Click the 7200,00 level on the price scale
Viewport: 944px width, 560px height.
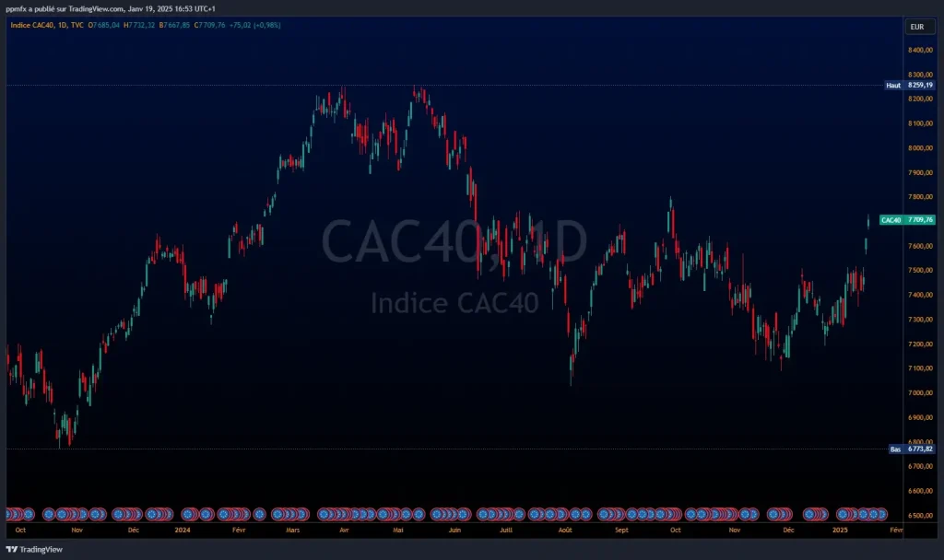point(921,344)
